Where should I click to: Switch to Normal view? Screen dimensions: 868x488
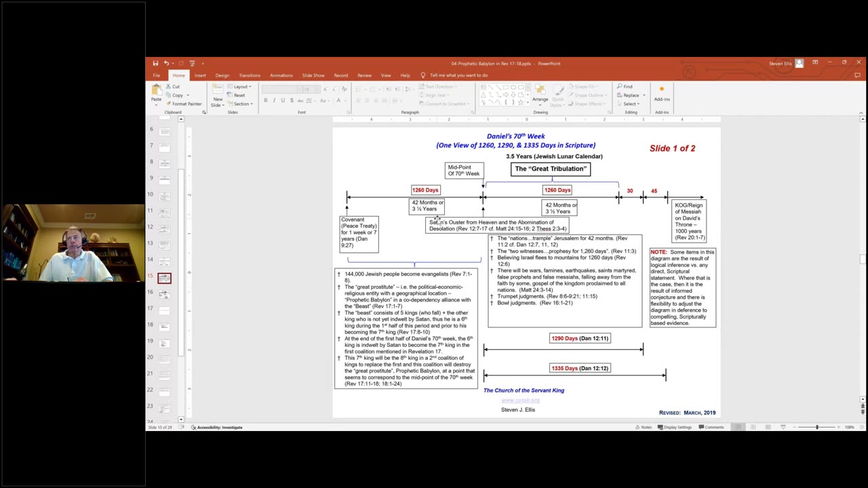(738, 427)
